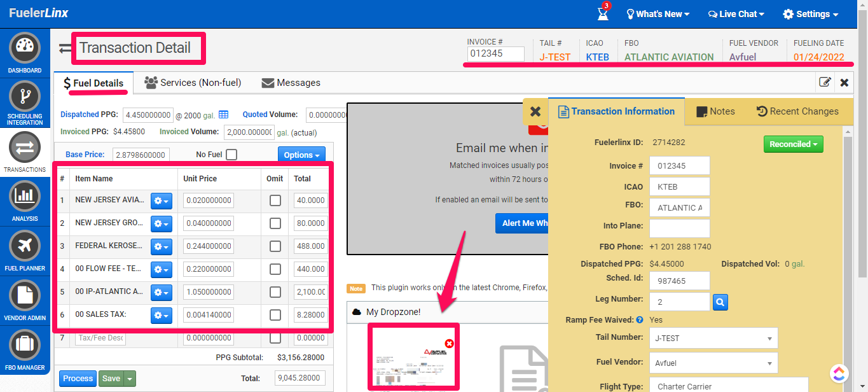Open gear menu for NEW JERSEY GRO row
Screen dimensions: 868x392
pyautogui.click(x=161, y=224)
